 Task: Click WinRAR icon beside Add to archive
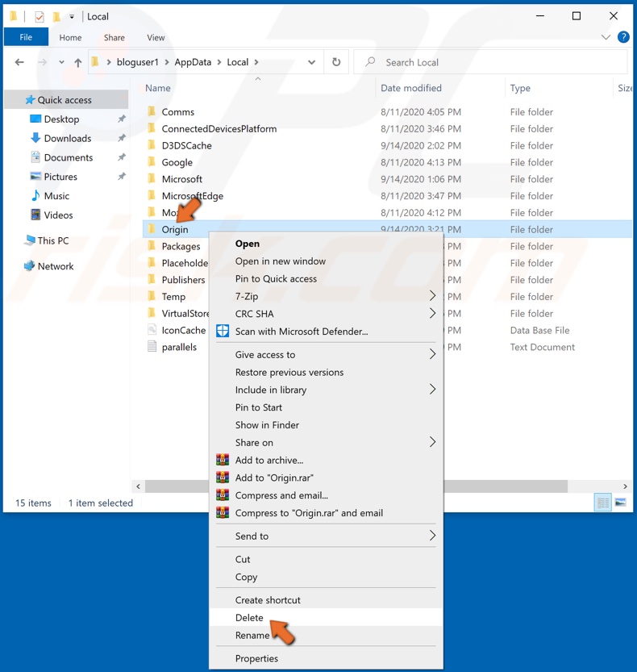(223, 460)
